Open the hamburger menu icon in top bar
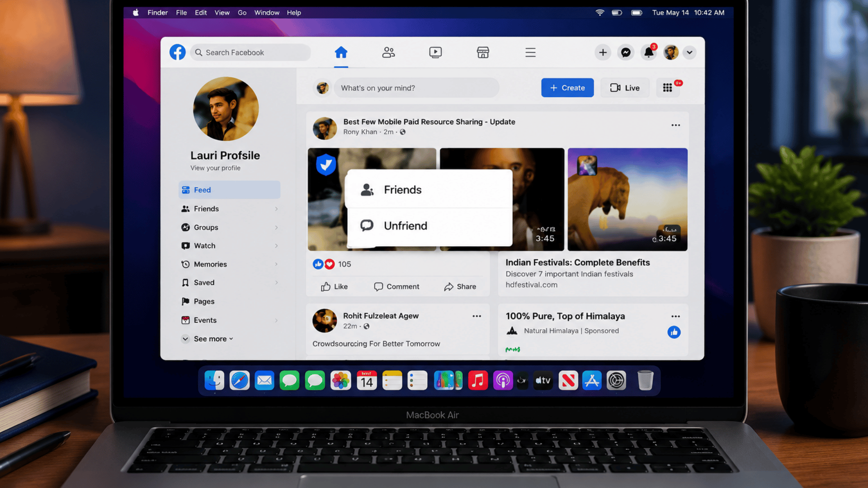The height and width of the screenshot is (488, 868). pos(530,52)
